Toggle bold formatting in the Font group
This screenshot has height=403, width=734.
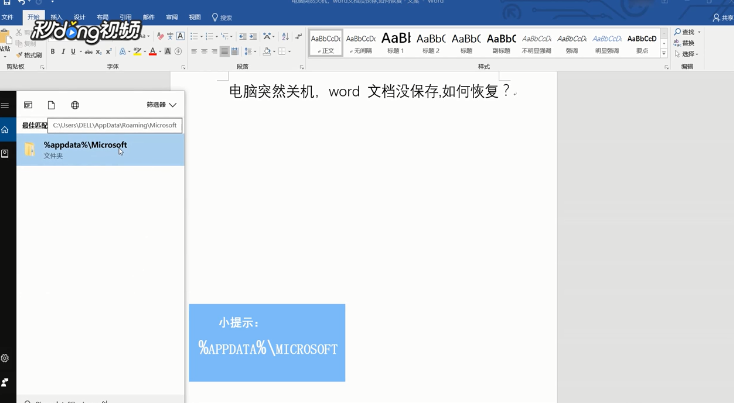[52, 51]
